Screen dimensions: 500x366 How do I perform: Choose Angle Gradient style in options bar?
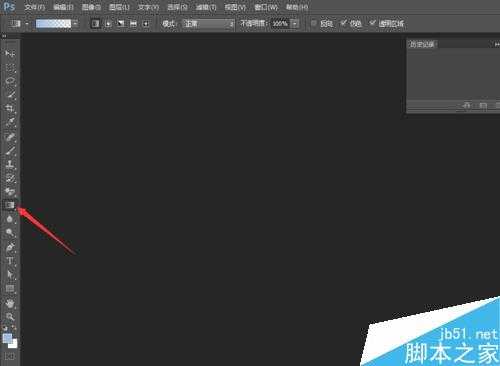[121, 24]
